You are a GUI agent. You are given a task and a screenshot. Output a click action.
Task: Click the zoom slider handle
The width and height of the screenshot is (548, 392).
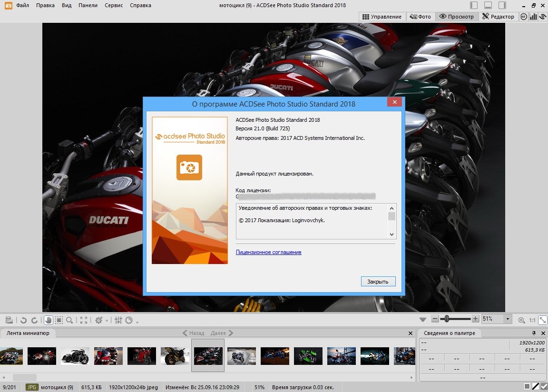point(446,319)
